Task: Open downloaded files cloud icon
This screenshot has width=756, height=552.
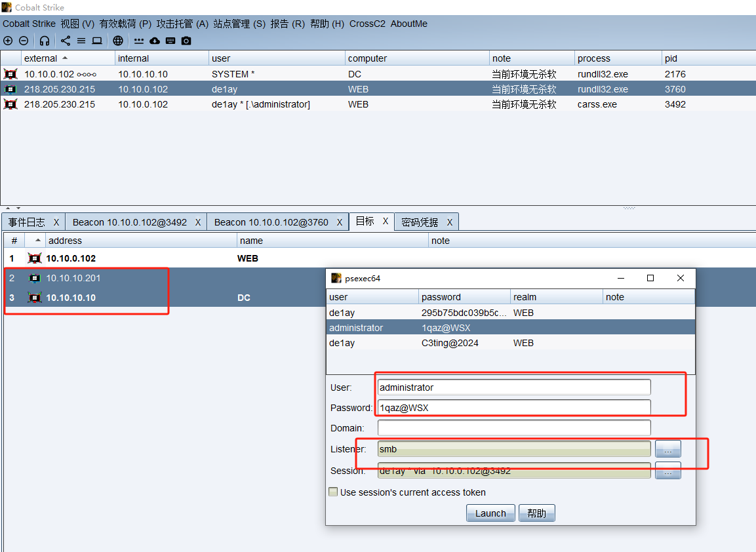Action: coord(155,41)
